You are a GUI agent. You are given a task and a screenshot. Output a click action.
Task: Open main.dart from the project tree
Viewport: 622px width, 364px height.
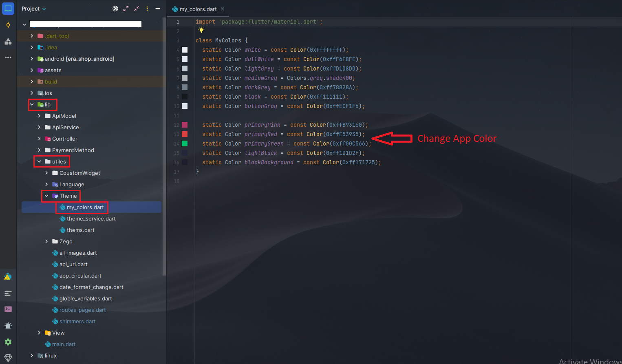point(64,344)
